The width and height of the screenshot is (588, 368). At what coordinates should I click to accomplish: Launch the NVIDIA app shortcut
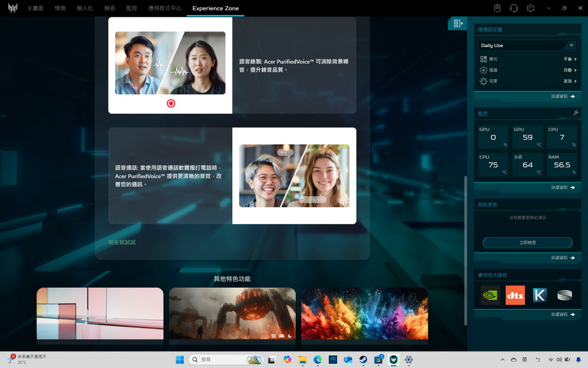click(x=490, y=295)
